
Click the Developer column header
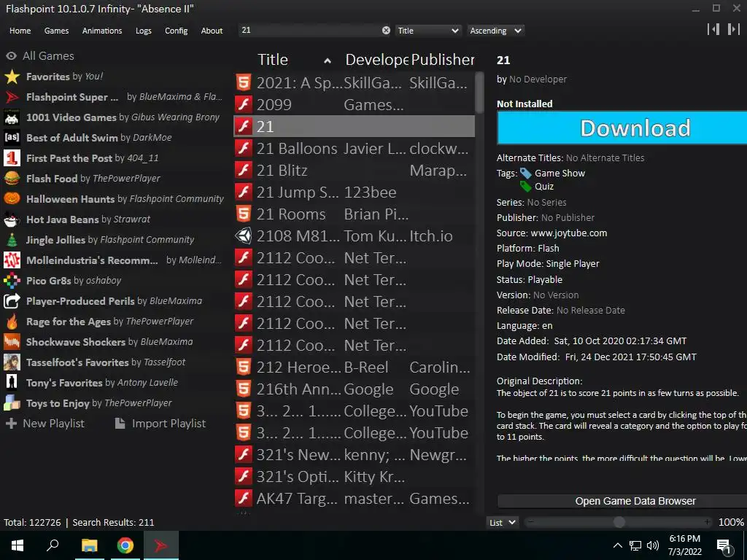click(376, 60)
